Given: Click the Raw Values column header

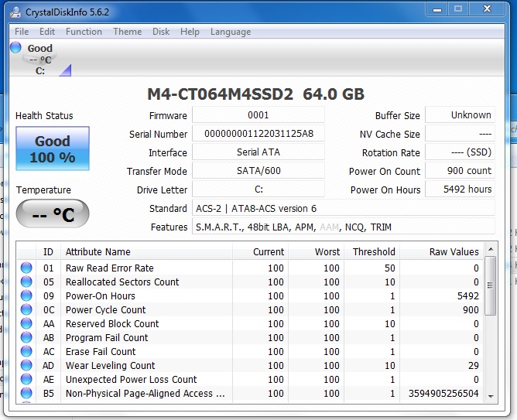Looking at the screenshot, I should click(441, 251).
